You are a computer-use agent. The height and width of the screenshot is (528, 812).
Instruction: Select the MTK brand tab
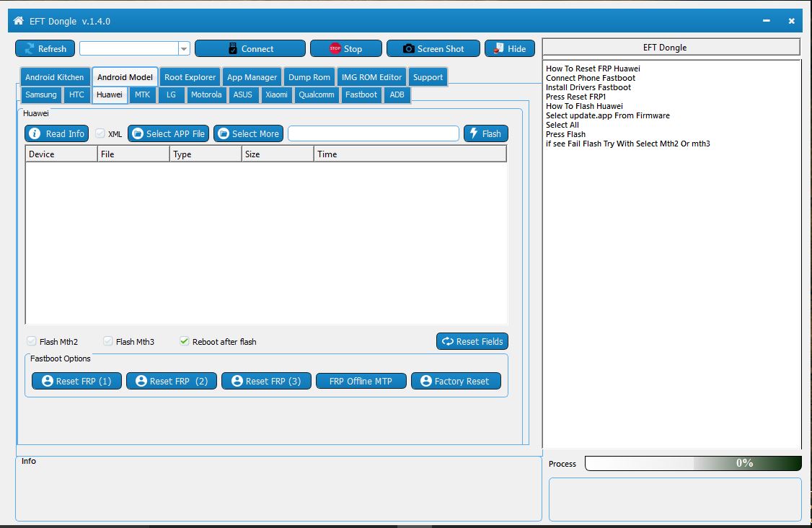[x=142, y=94]
